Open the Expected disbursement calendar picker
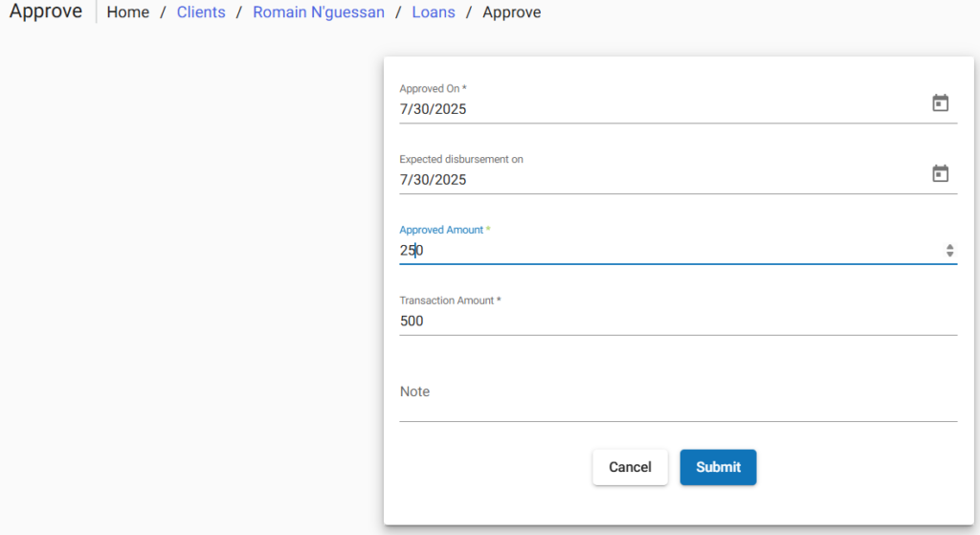The height and width of the screenshot is (535, 980). point(940,174)
